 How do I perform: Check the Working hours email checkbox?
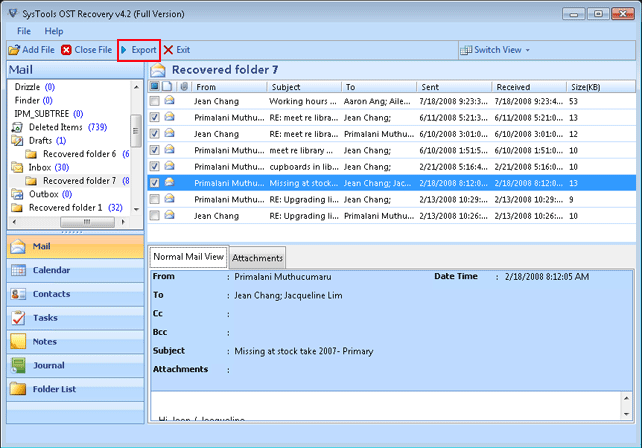(154, 101)
